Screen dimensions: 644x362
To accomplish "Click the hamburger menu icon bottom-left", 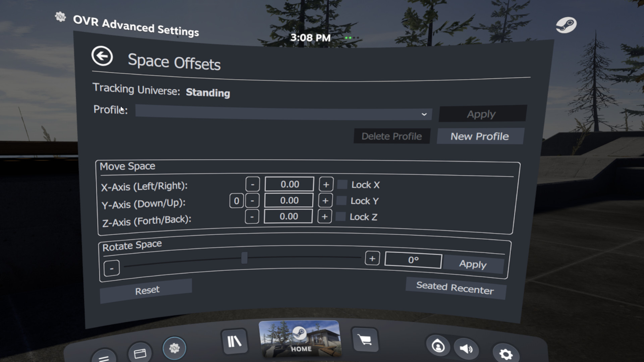I will click(x=103, y=359).
